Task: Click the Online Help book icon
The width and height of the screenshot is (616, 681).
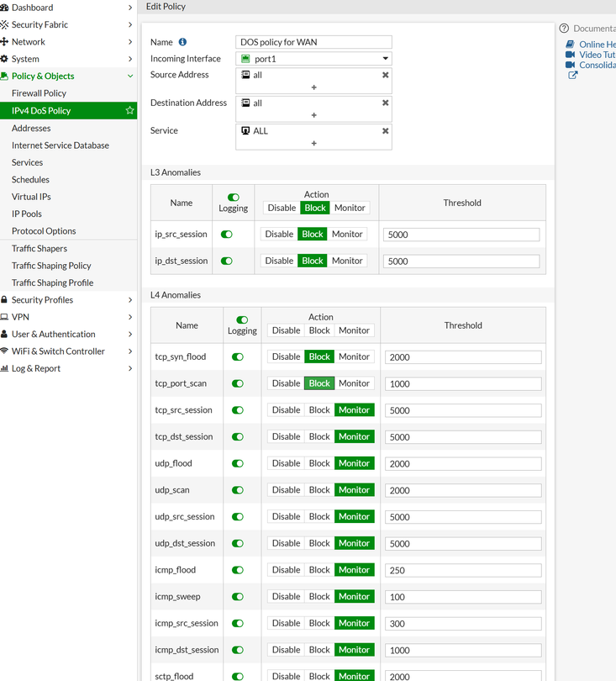Action: click(570, 45)
